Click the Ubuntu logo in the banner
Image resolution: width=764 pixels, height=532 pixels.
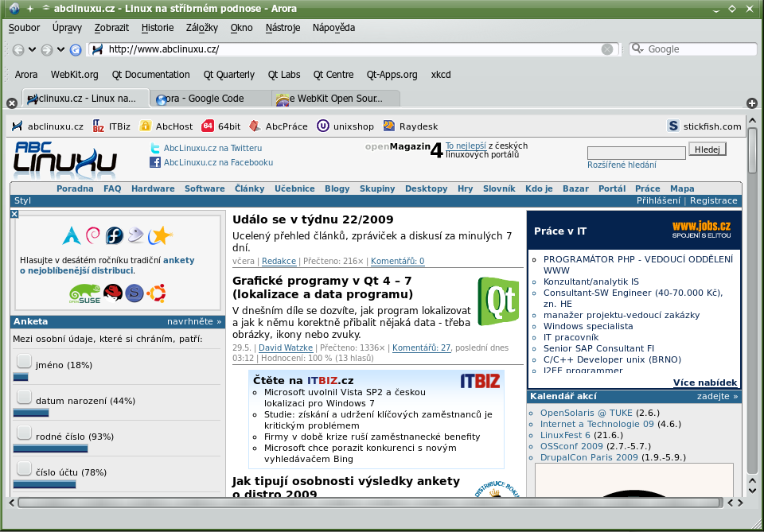157,293
